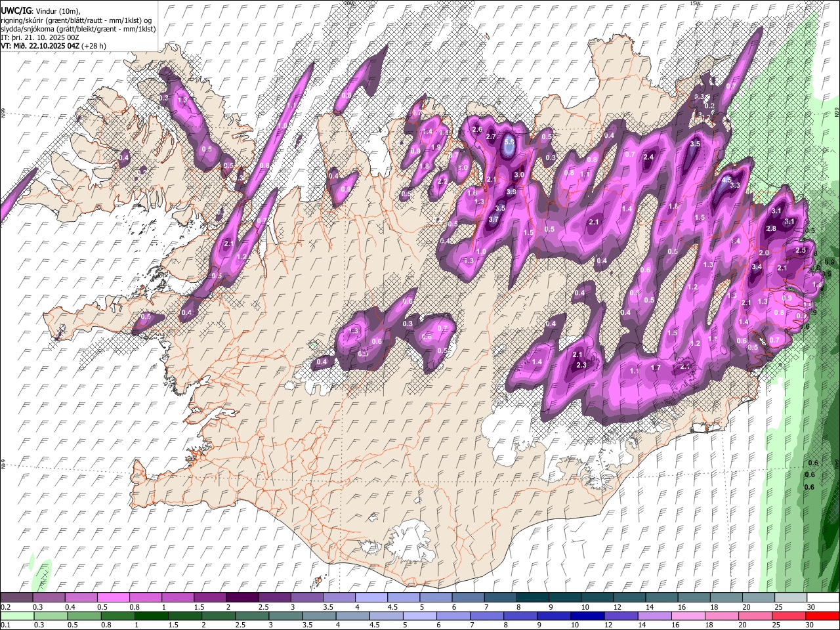840x630 pixels.
Task: Select the valid time 'VT: Mið. 22.10.2025 04Z (+28 h)'
Action: [x=54, y=46]
